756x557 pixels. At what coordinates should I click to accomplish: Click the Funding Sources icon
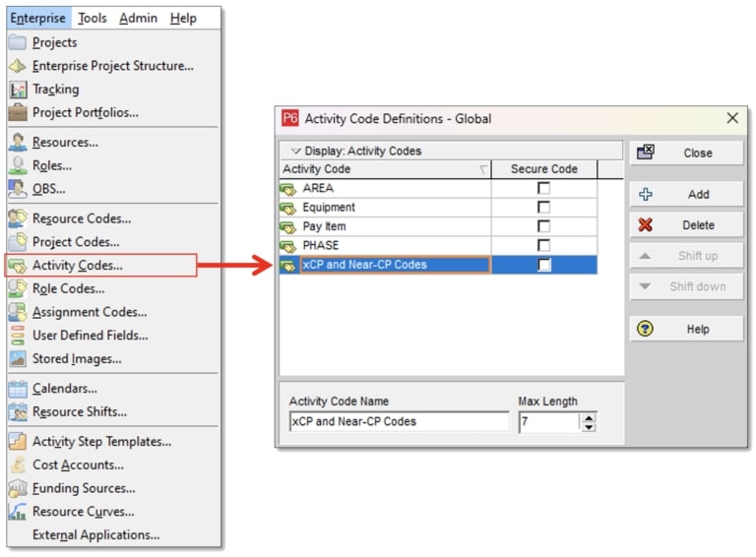(18, 488)
